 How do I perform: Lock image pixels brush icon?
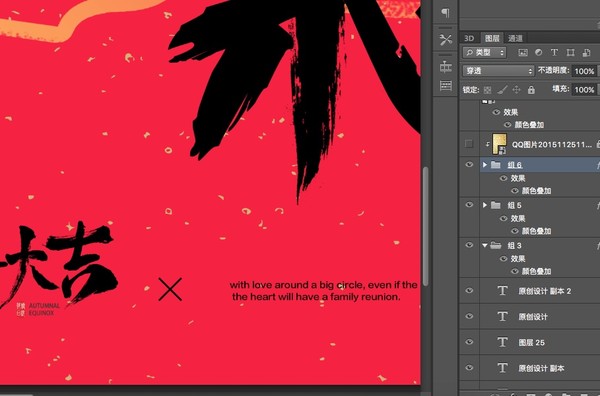click(502, 90)
